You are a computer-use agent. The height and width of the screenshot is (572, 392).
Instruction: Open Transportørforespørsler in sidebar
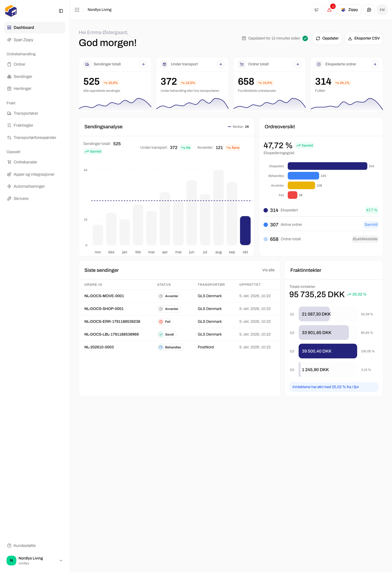click(35, 138)
